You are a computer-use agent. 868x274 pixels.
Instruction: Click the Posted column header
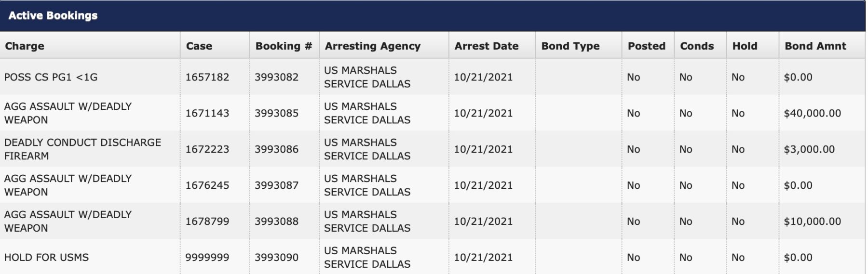tap(646, 46)
